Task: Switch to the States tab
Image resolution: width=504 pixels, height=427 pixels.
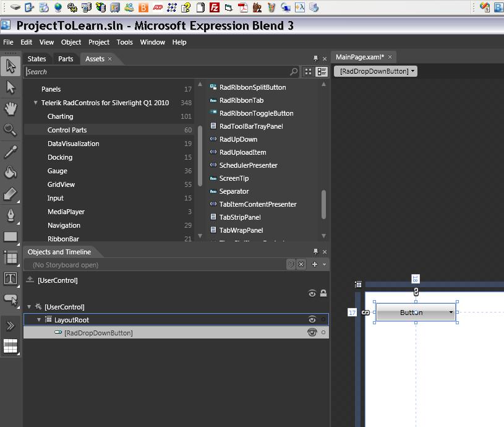Action: coord(36,59)
